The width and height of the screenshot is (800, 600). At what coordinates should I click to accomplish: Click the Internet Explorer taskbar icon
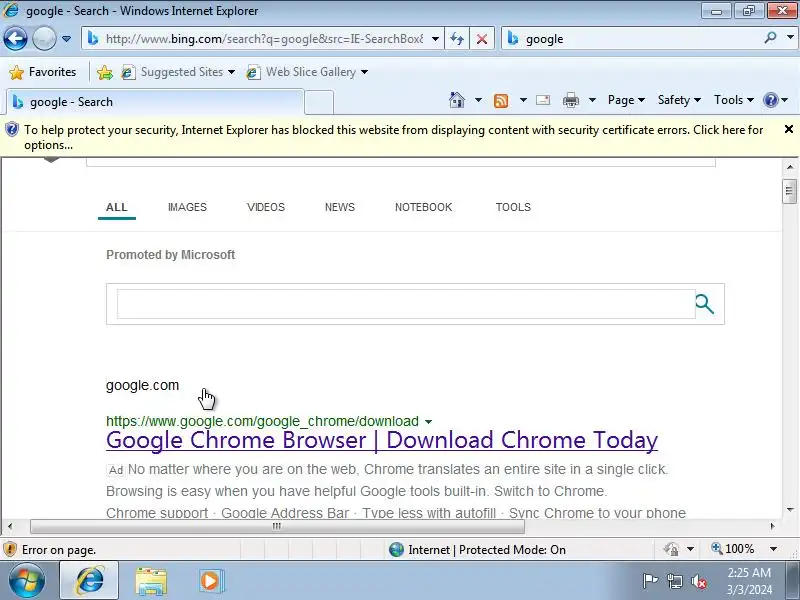click(90, 581)
